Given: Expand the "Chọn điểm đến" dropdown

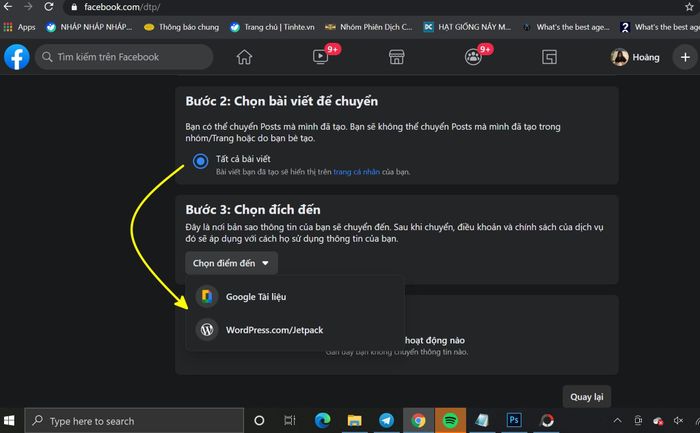Looking at the screenshot, I should [231, 263].
